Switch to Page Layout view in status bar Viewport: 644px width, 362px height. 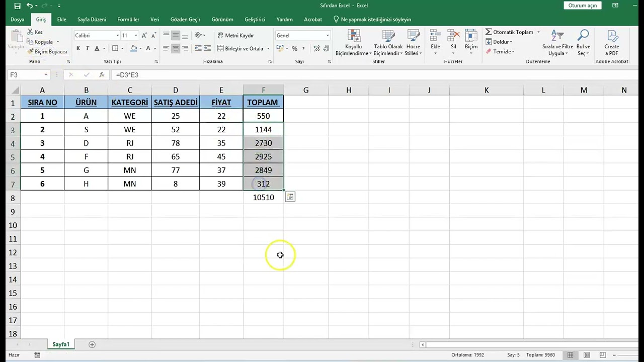[587, 355]
